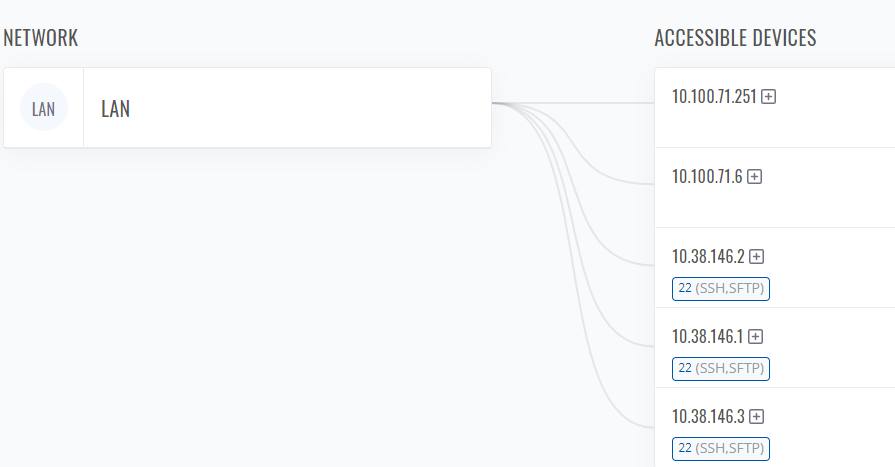Click the ACCESSIBLE DEVICES heading
Image resolution: width=895 pixels, height=467 pixels.
pyautogui.click(x=735, y=38)
